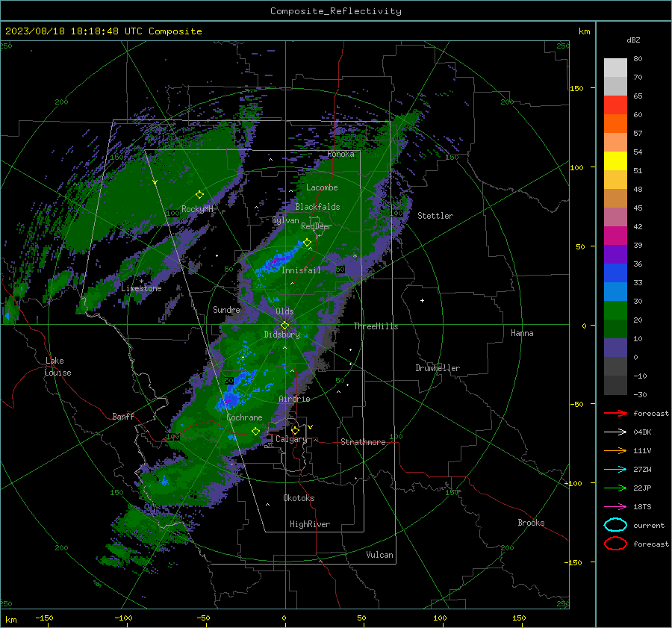Select the 54 dBZ yellow legend swatch
The width and height of the screenshot is (672, 628).
point(615,161)
